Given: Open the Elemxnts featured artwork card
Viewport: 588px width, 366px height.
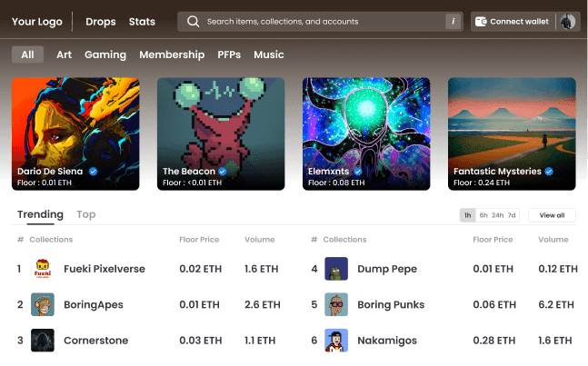Looking at the screenshot, I should 366,134.
